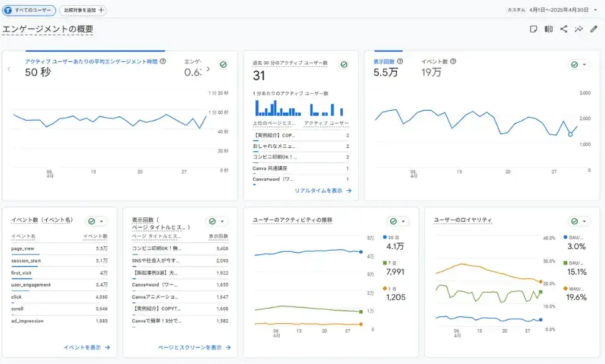Share this report via the share icon
The image size is (605, 364).
(x=565, y=29)
